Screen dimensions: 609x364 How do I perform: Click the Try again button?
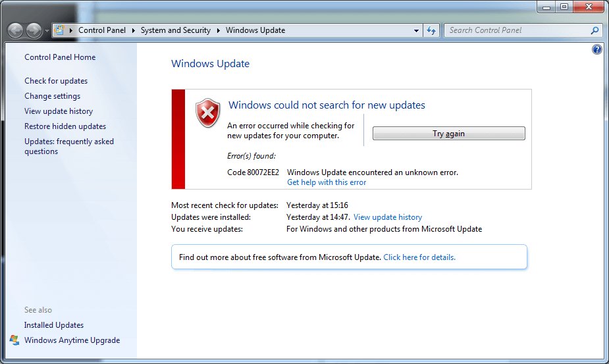click(x=448, y=133)
